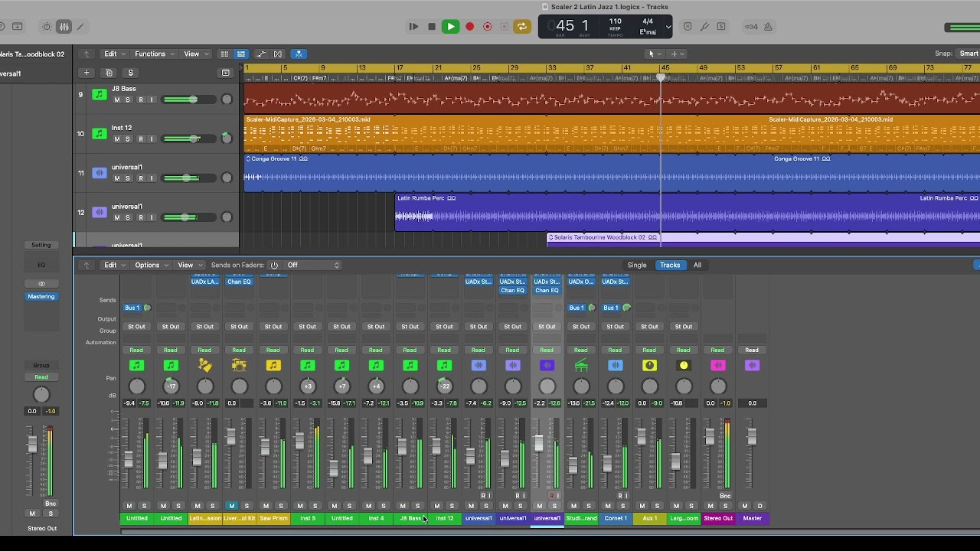Toggle the Flex button in tracks toolbar

pyautogui.click(x=278, y=54)
